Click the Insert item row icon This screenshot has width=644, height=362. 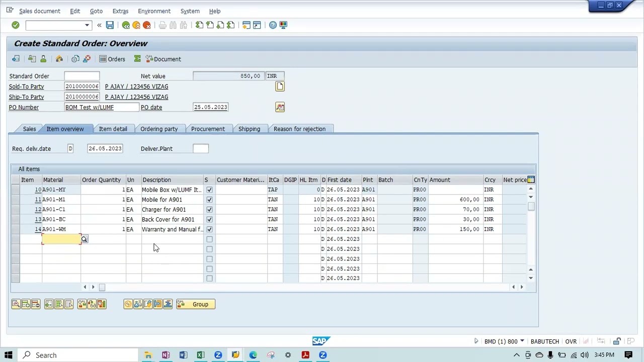click(x=26, y=304)
